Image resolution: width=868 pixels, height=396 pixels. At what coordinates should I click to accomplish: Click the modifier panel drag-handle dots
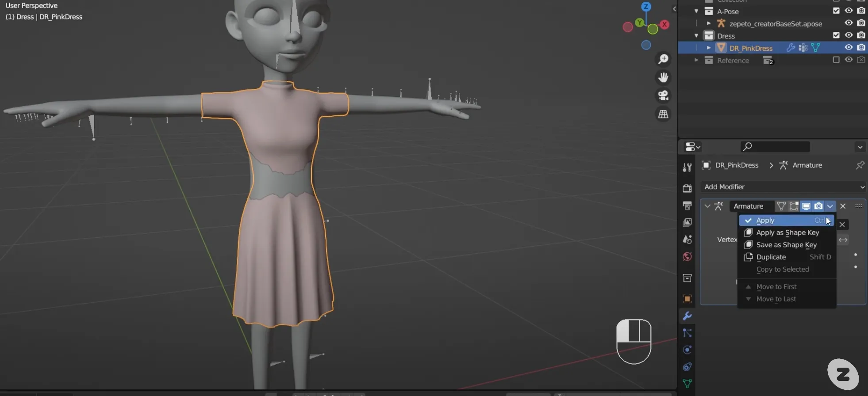[859, 206]
